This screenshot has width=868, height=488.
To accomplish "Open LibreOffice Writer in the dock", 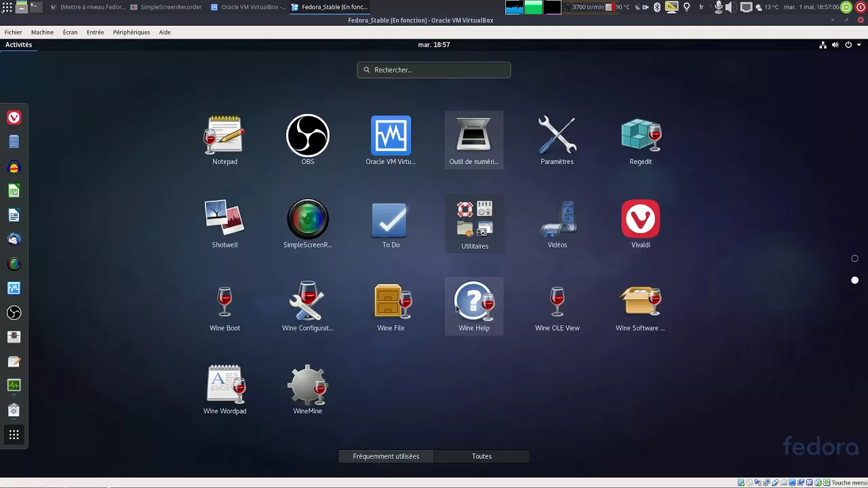I will 14,216.
